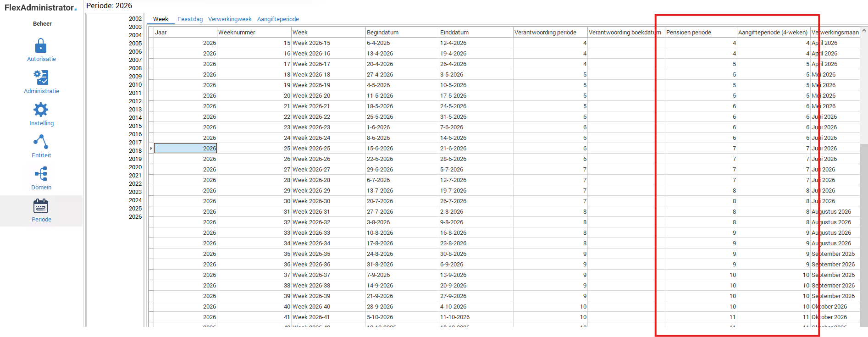Open the Administratie checklist icon
This screenshot has width=868, height=337.
[x=41, y=77]
